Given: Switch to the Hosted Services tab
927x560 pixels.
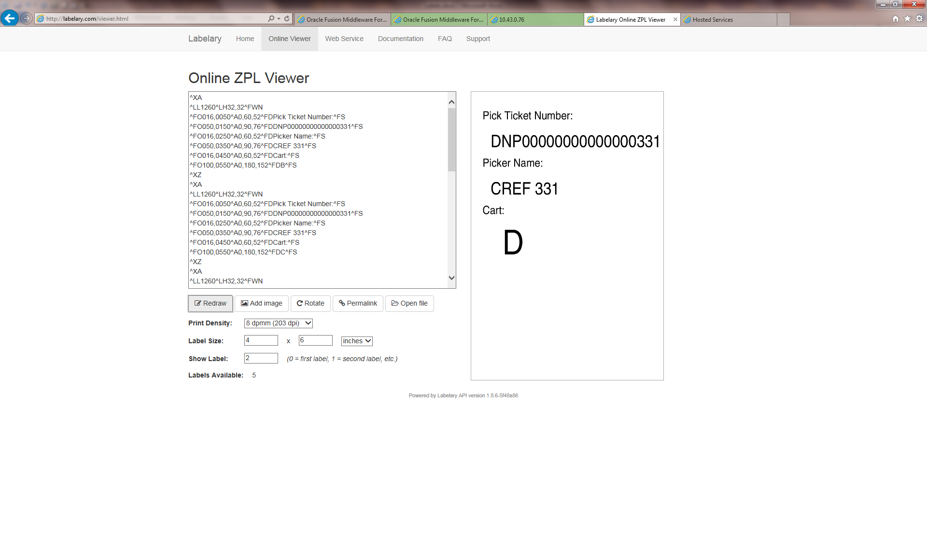Looking at the screenshot, I should (x=729, y=19).
